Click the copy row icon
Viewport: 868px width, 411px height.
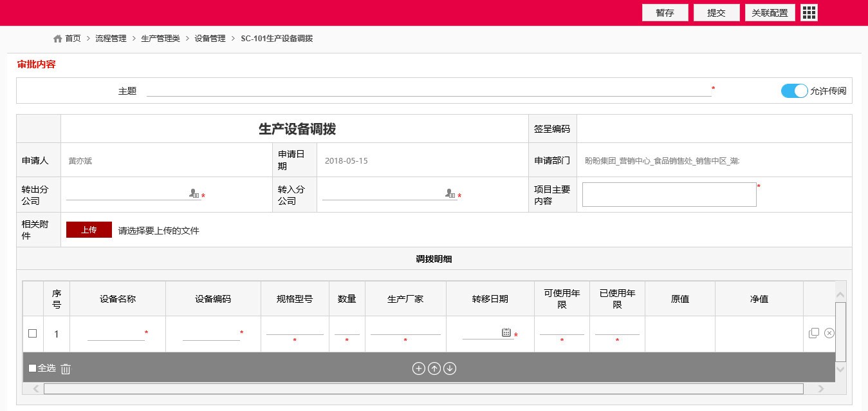[814, 333]
